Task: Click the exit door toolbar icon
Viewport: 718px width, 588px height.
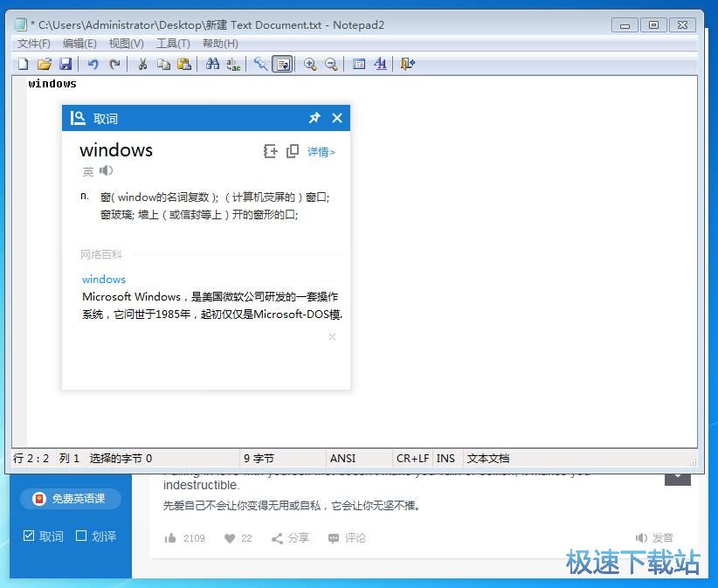Action: coord(408,64)
